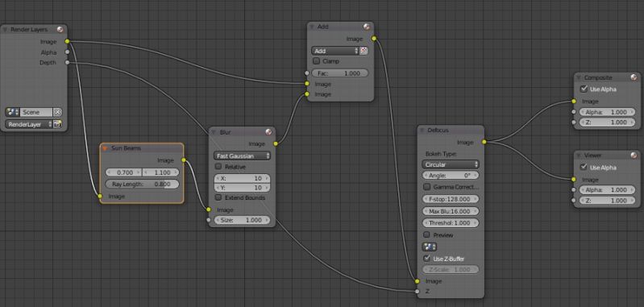Click the Scene name field
644x307 pixels.
[x=36, y=112]
